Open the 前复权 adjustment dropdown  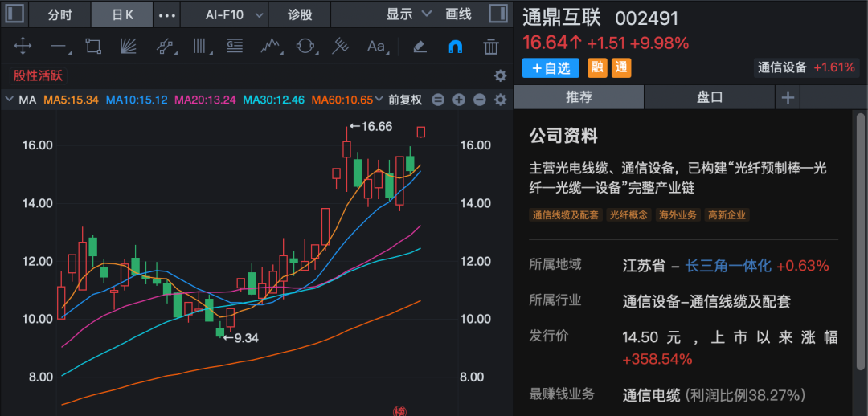coord(404,100)
